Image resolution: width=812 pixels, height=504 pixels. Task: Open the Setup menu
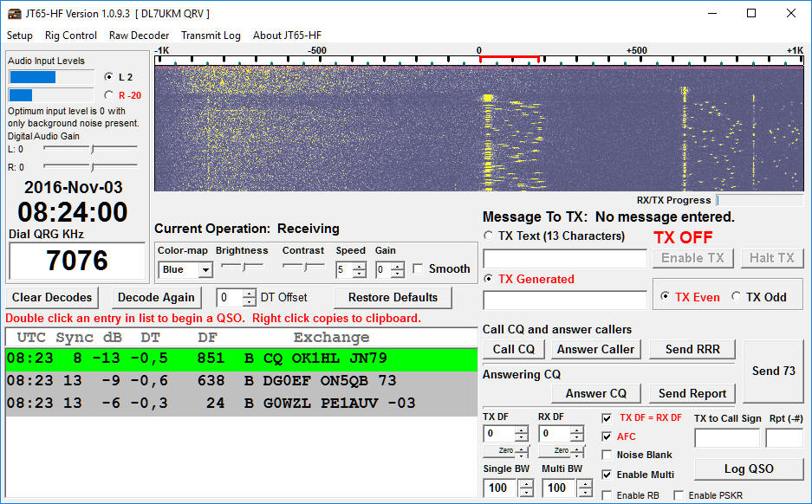pos(20,36)
